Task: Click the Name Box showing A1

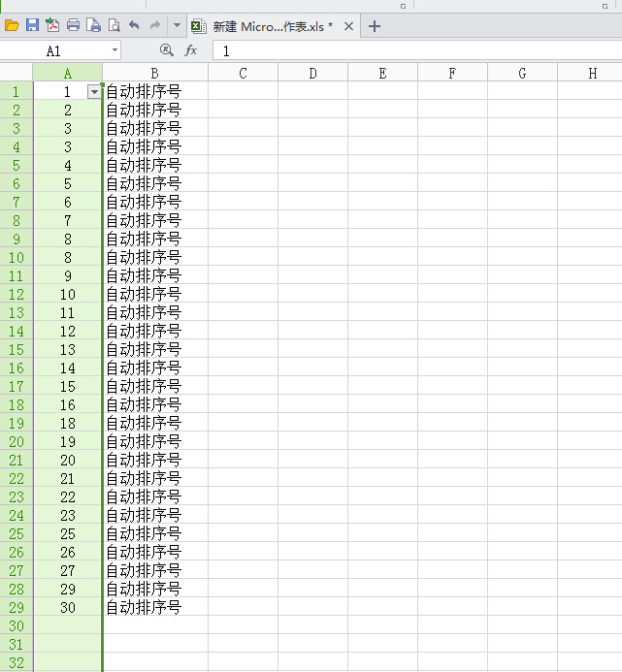Action: 54,51
